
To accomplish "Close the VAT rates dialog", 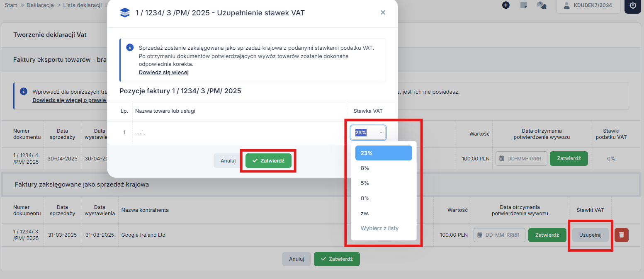I will click(383, 13).
